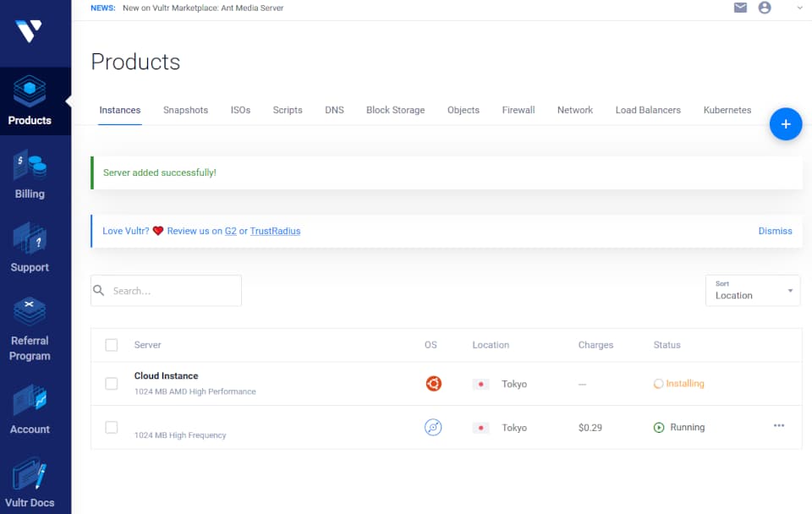Click the Search input field

[x=167, y=290]
